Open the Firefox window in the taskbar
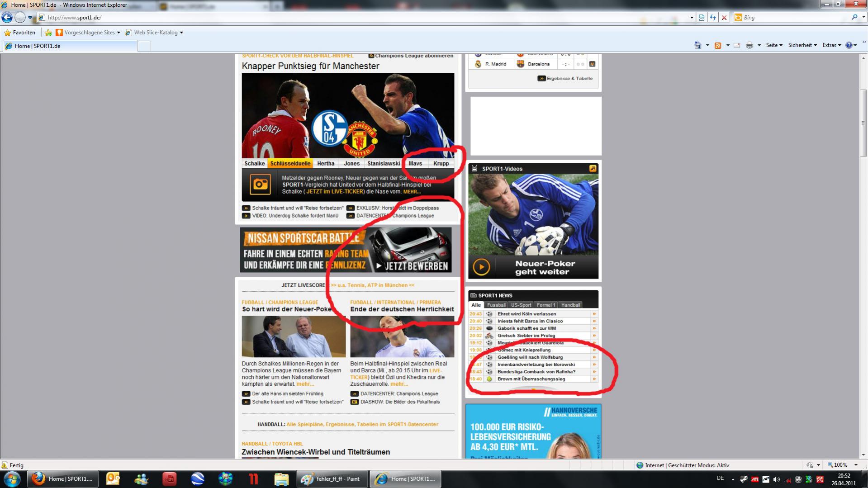Screen dimensions: 868x488 [x=63, y=479]
